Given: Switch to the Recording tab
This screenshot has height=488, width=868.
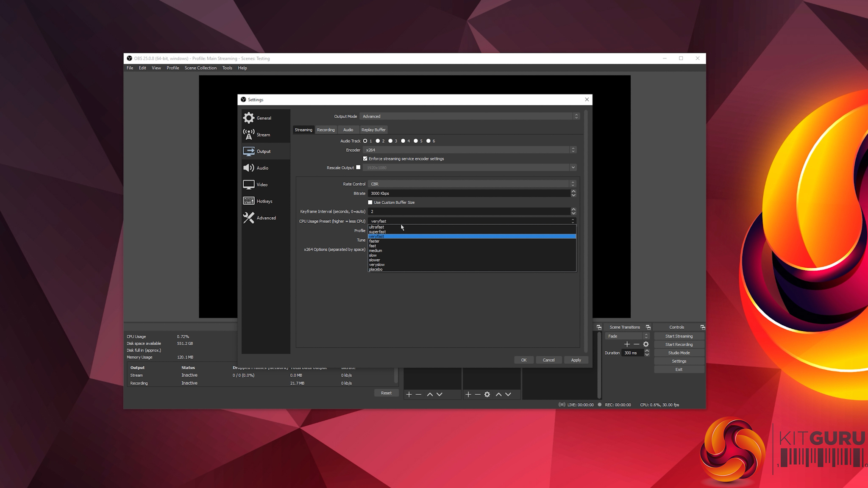Looking at the screenshot, I should pyautogui.click(x=325, y=130).
